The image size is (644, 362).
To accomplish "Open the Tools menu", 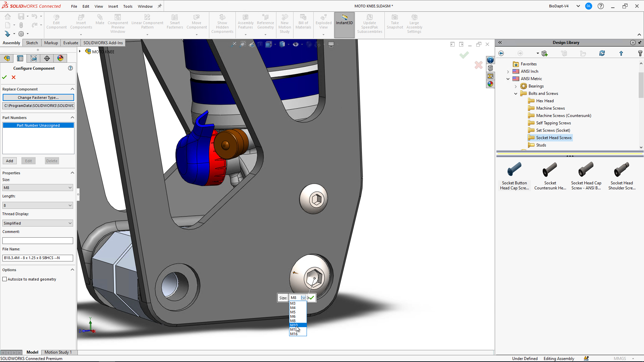I will tap(127, 6).
